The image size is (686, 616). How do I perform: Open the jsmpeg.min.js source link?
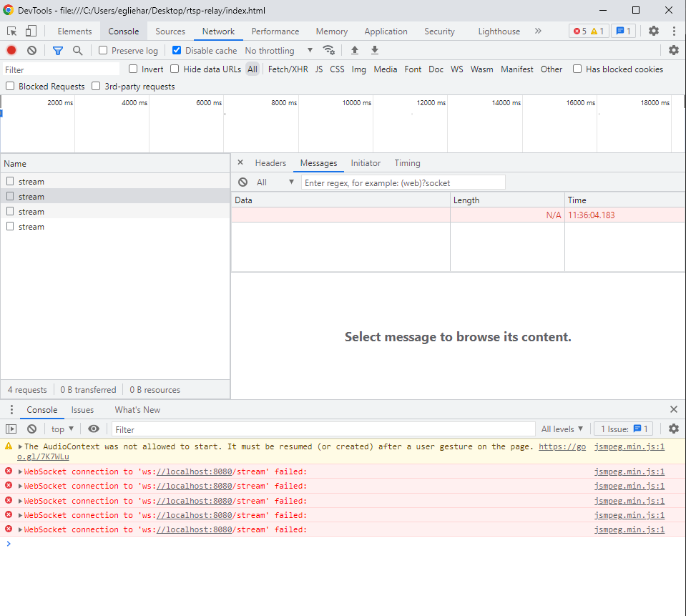click(629, 471)
